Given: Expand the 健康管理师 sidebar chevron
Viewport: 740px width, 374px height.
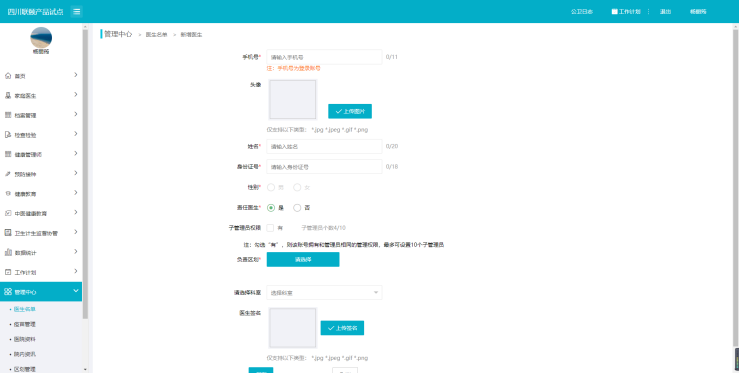Looking at the screenshot, I should [76, 154].
